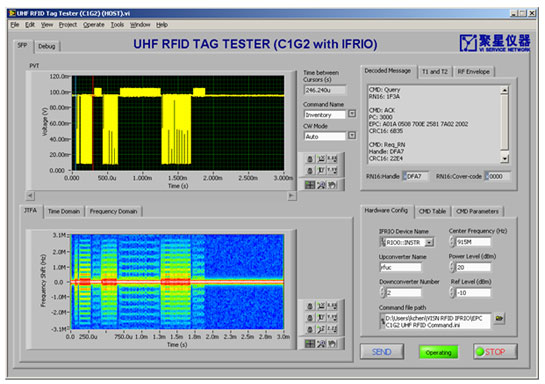
Task: Open the Operate menu
Action: click(x=93, y=25)
